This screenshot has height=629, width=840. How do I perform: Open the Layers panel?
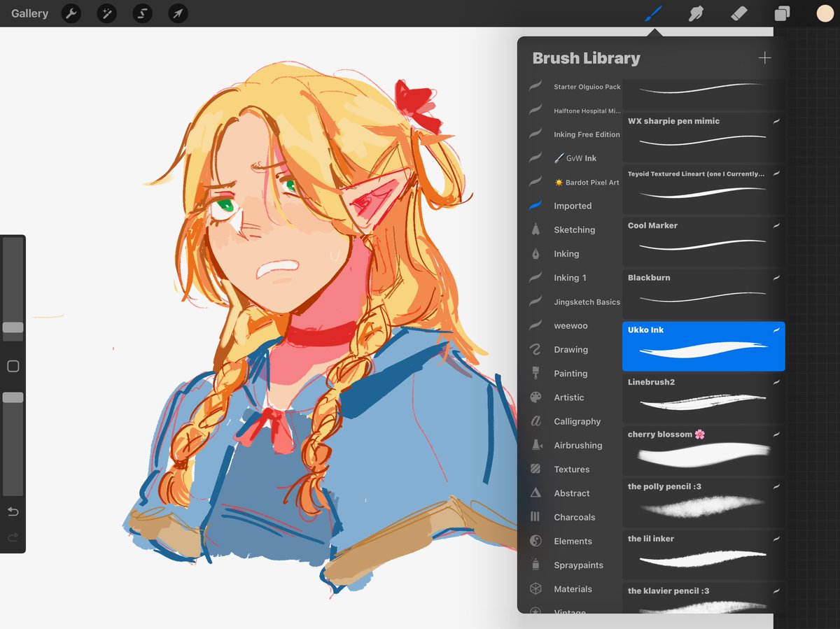(x=782, y=13)
